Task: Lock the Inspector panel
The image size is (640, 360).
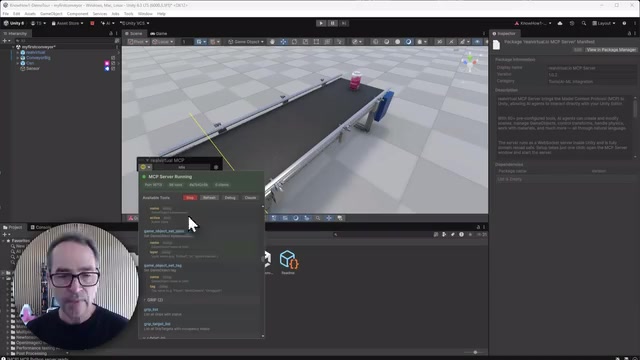Action: (629, 33)
